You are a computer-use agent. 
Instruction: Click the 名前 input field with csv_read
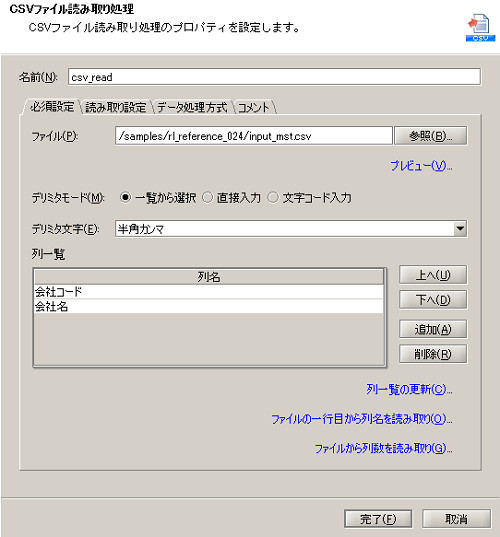pyautogui.click(x=274, y=77)
